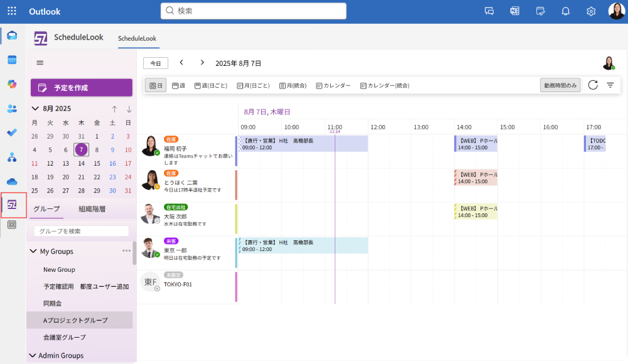Open OneNote feed icon in header
The width and height of the screenshot is (628, 364).
[x=515, y=11]
